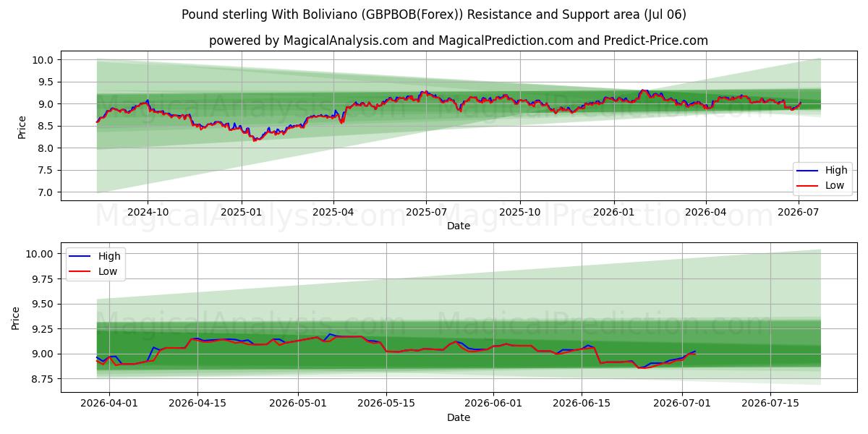Click 'High' in the upper chart legend

pyautogui.click(x=836, y=171)
